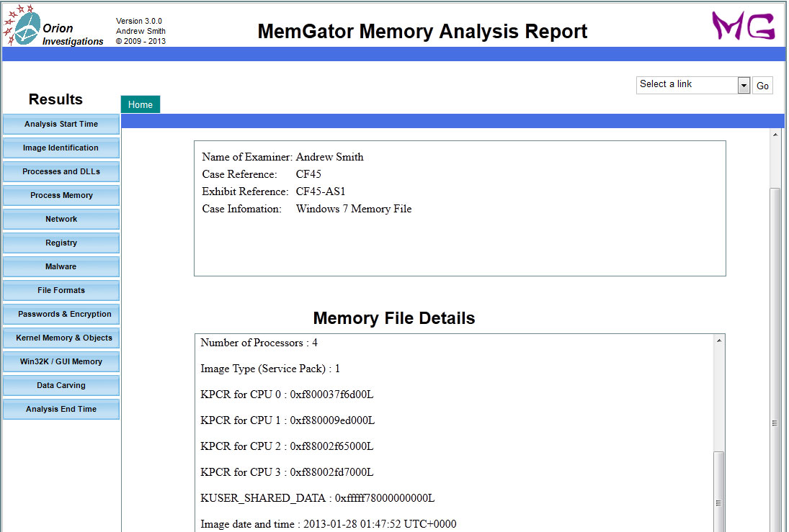Screen dimensions: 789x532
Task: Click the main page vertical scrollbar thumb
Action: 775,359
